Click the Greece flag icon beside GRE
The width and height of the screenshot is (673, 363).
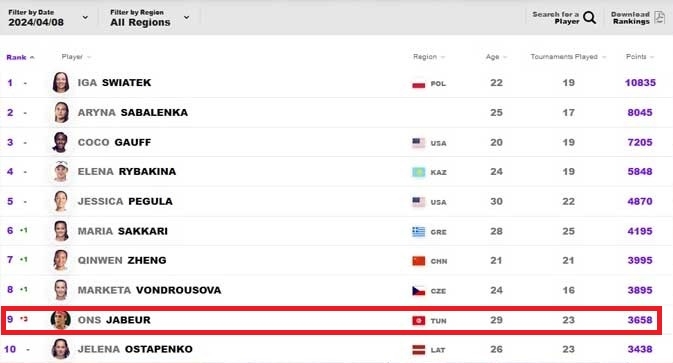point(418,232)
